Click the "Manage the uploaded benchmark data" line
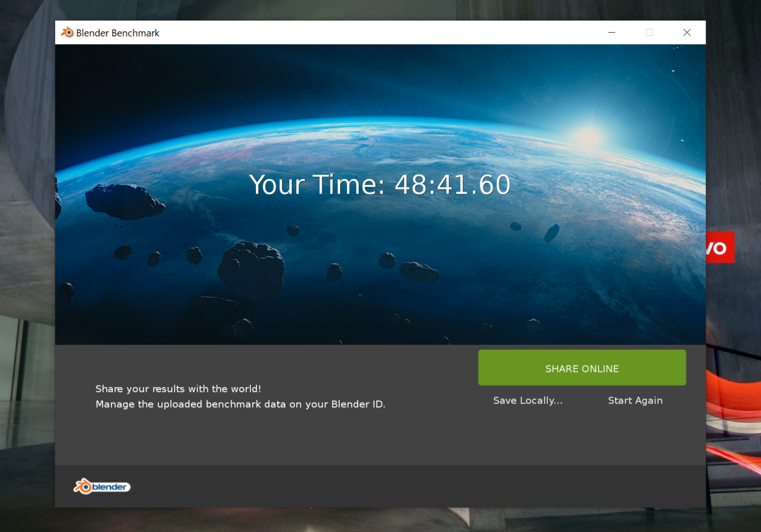The width and height of the screenshot is (761, 532). pyautogui.click(x=240, y=404)
